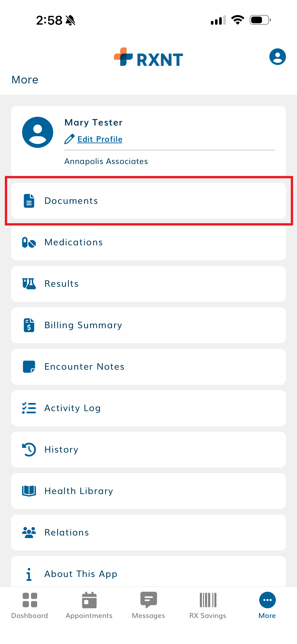Tap the Results lab flask icon
This screenshot has height=644, width=297.
pyautogui.click(x=29, y=284)
